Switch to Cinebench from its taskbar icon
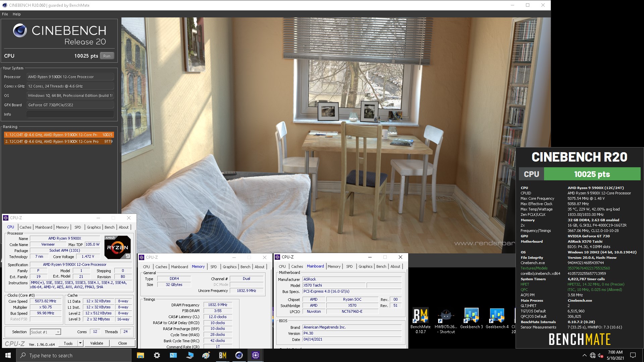644x362 pixels. point(239,355)
